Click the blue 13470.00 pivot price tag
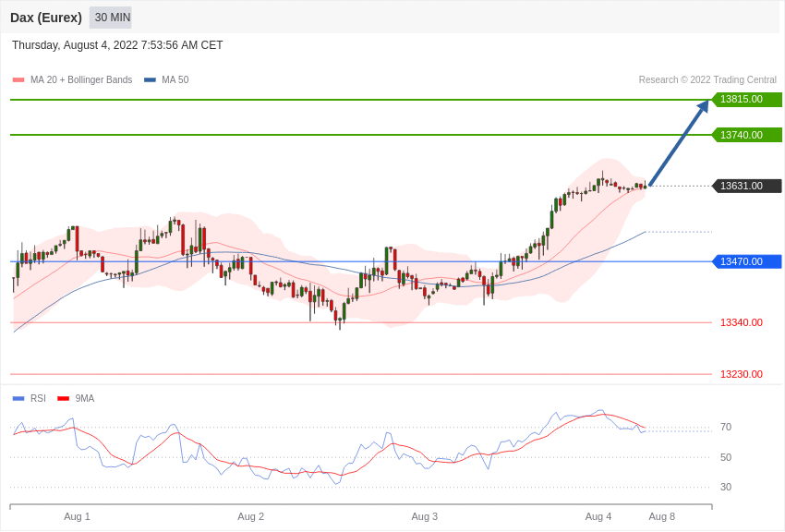This screenshot has height=532, width=785. tap(746, 261)
